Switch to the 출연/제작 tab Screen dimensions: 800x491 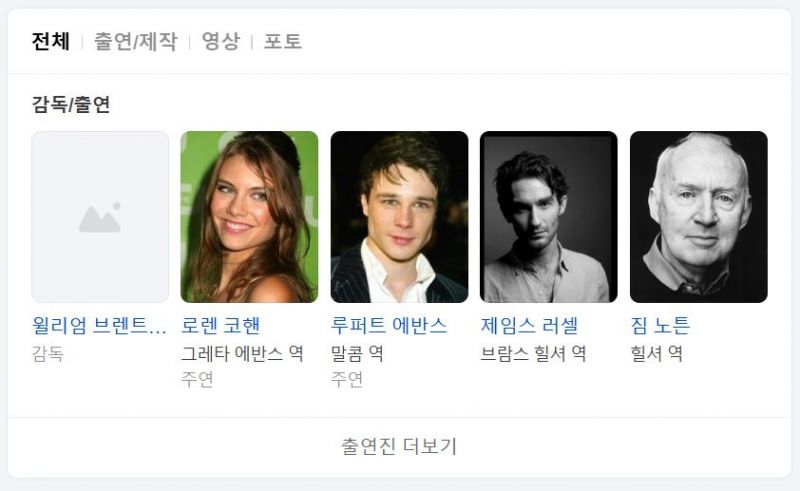(136, 41)
